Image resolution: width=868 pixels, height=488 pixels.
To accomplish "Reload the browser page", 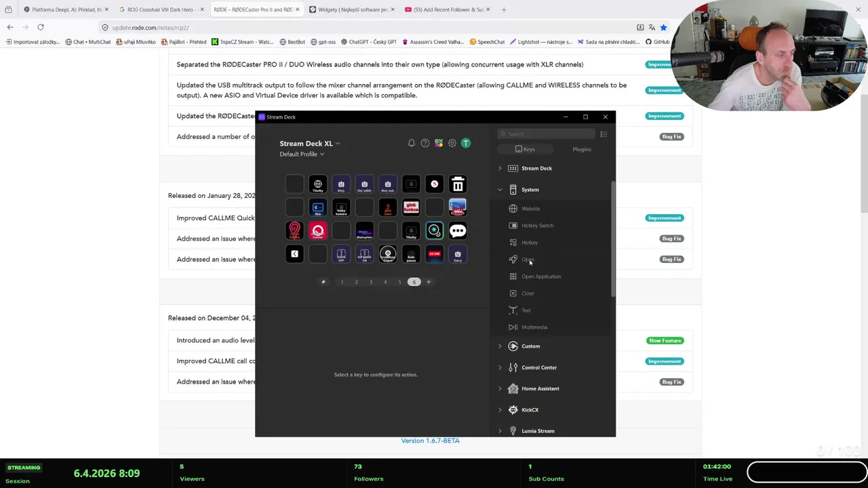I will 41,27.
